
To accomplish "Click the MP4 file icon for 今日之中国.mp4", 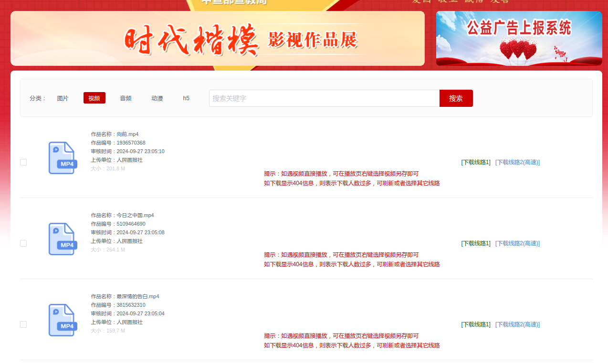I will (63, 239).
